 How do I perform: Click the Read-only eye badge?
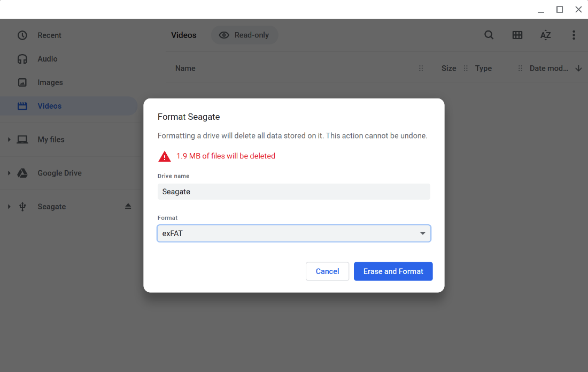(224, 35)
